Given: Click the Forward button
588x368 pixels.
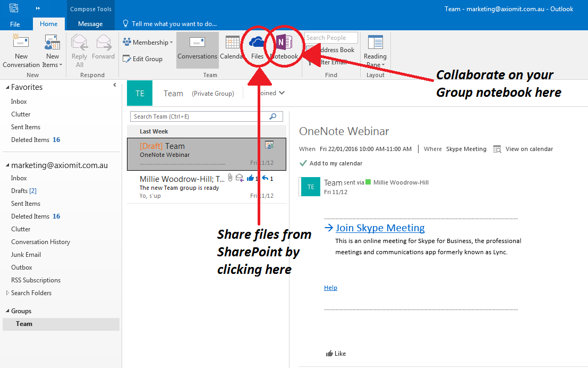Looking at the screenshot, I should 103,47.
